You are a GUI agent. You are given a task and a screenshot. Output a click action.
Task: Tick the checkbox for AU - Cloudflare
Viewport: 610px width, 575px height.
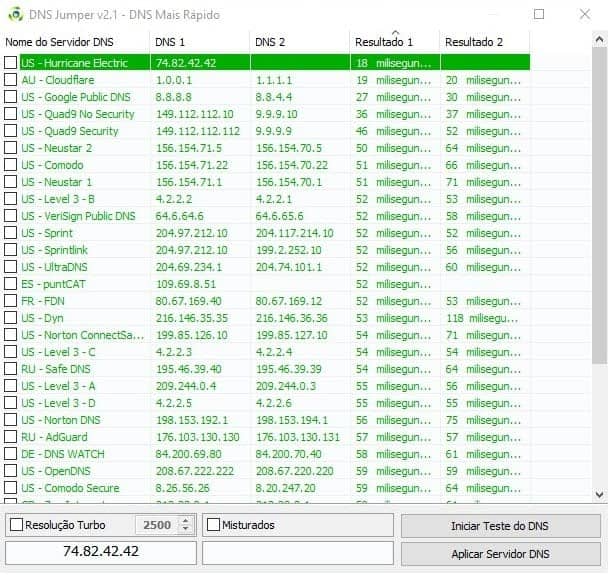[x=11, y=79]
